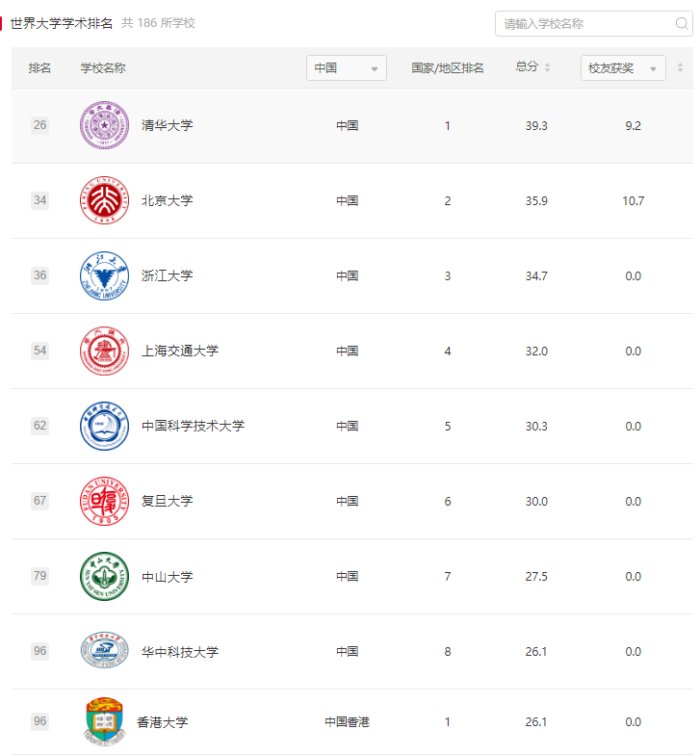700x756 pixels.
Task: Open the 香港大学 link
Action: pos(163,722)
